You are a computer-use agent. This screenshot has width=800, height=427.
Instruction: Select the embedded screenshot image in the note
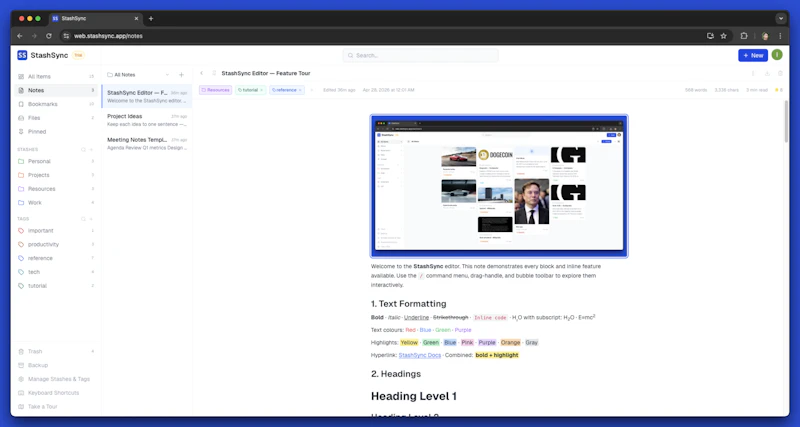[x=499, y=186]
